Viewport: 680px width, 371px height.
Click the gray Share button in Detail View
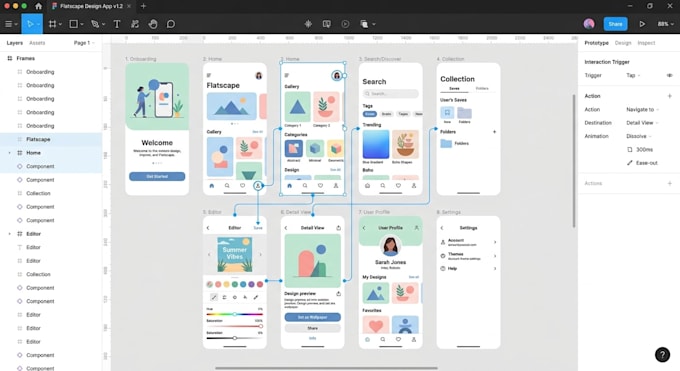(312, 328)
